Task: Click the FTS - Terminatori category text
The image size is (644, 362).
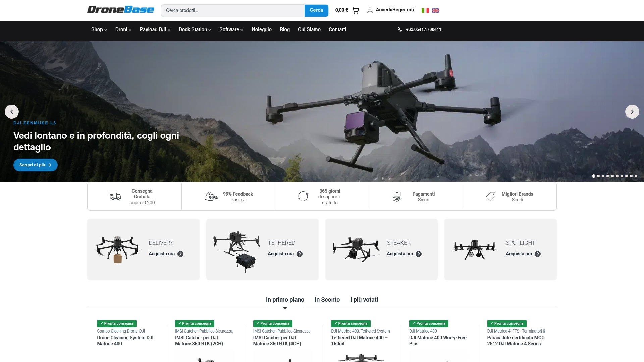Action: tap(529, 331)
